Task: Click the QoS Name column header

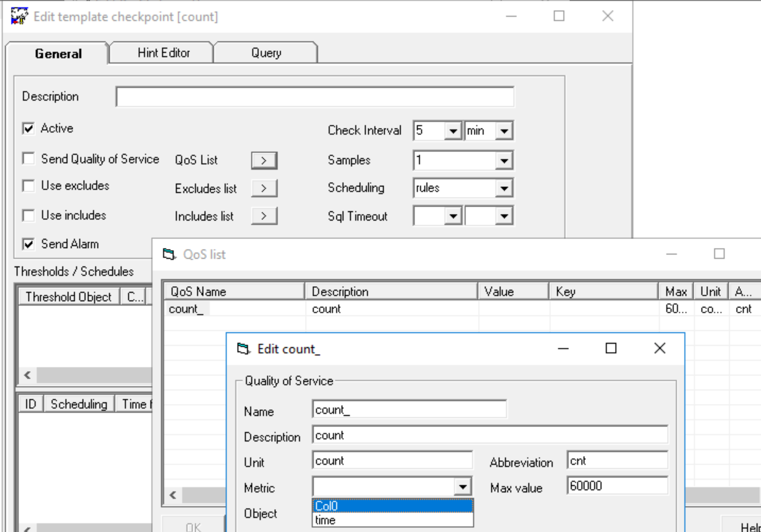Action: point(234,292)
